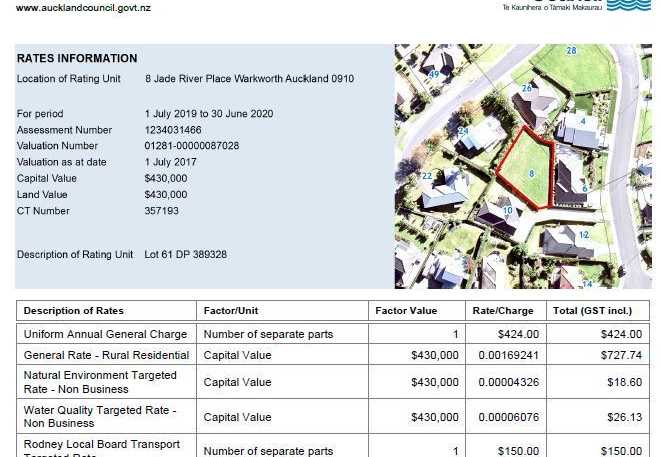
Task: Click house number 26 label on map
Action: tap(526, 88)
